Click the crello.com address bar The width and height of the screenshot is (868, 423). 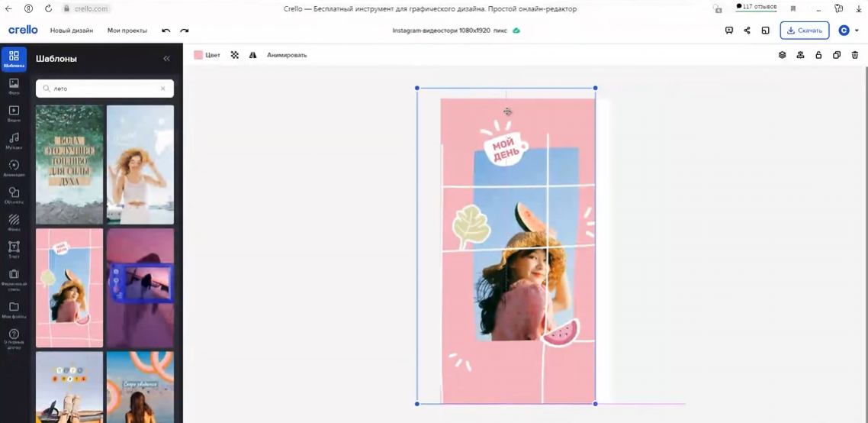pos(87,9)
